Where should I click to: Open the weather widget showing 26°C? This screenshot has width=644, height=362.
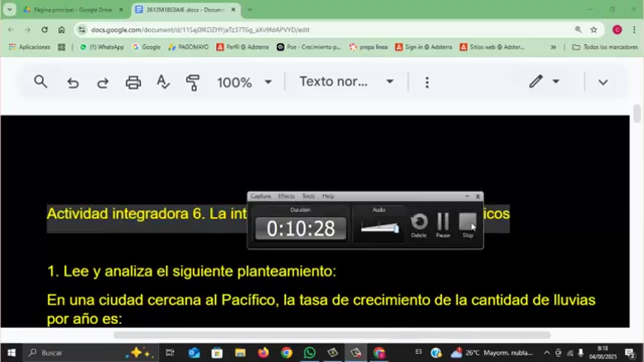coord(492,353)
